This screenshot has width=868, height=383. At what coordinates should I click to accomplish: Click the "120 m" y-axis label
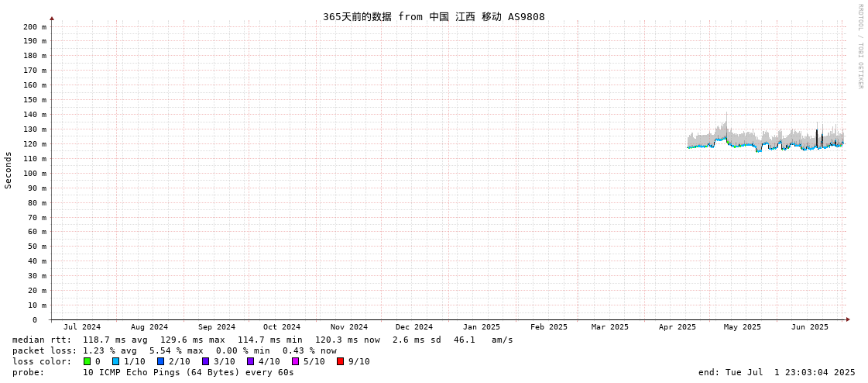[35, 144]
